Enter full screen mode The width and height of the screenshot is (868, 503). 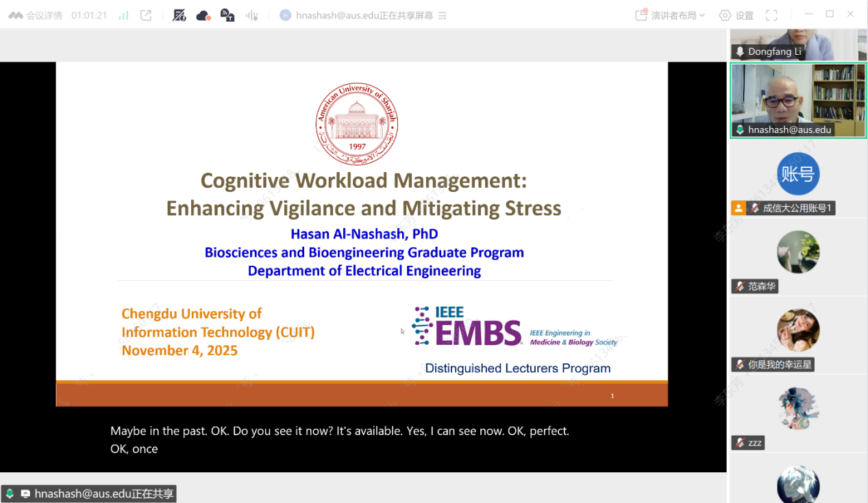point(771,15)
